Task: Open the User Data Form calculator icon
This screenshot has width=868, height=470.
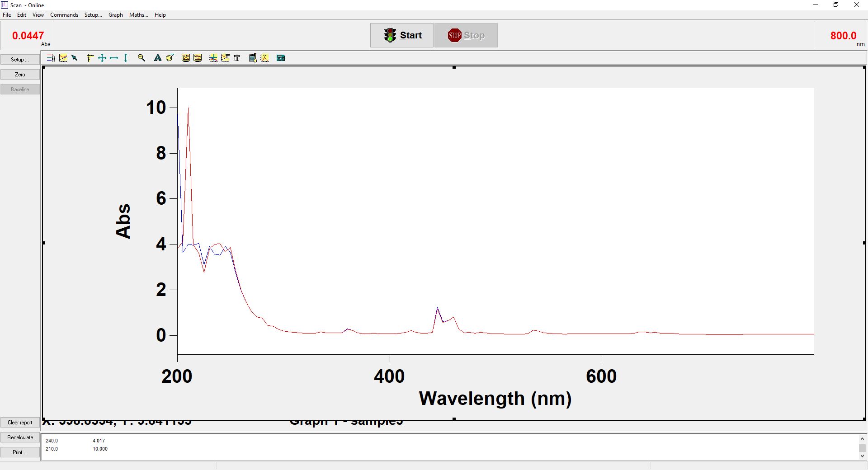Action: pos(280,58)
